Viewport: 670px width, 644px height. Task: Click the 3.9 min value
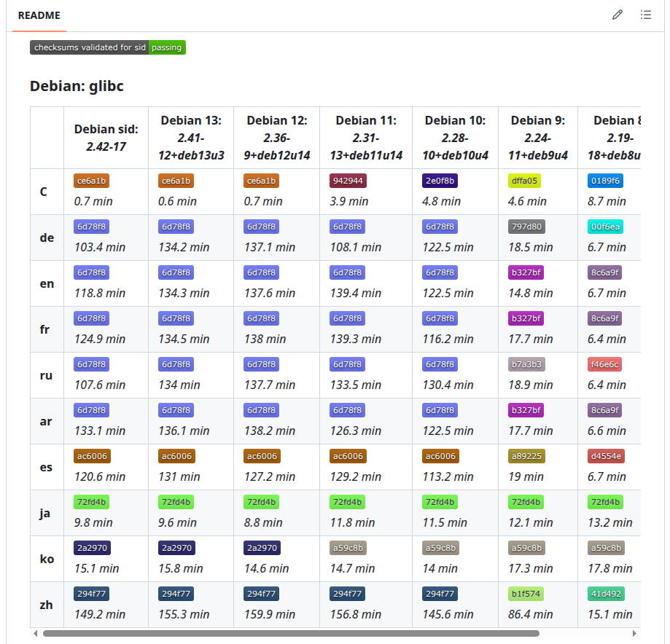coord(348,201)
